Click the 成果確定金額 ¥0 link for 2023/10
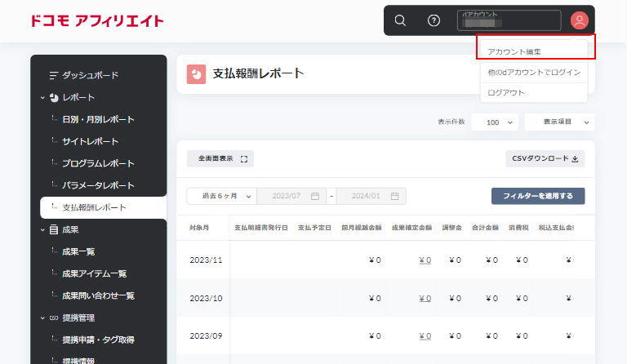This screenshot has width=627, height=364. click(x=425, y=299)
